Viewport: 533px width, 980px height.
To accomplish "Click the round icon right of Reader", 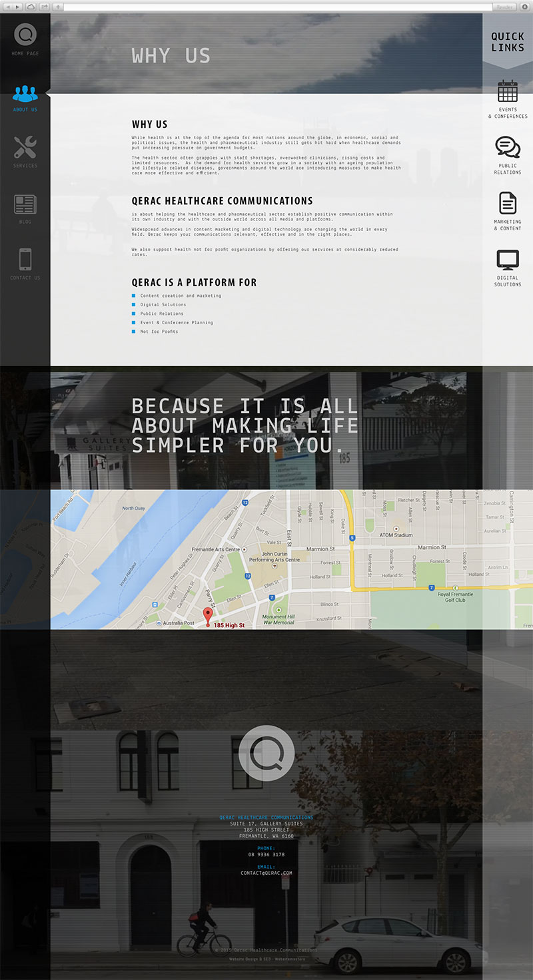I will coord(524,7).
